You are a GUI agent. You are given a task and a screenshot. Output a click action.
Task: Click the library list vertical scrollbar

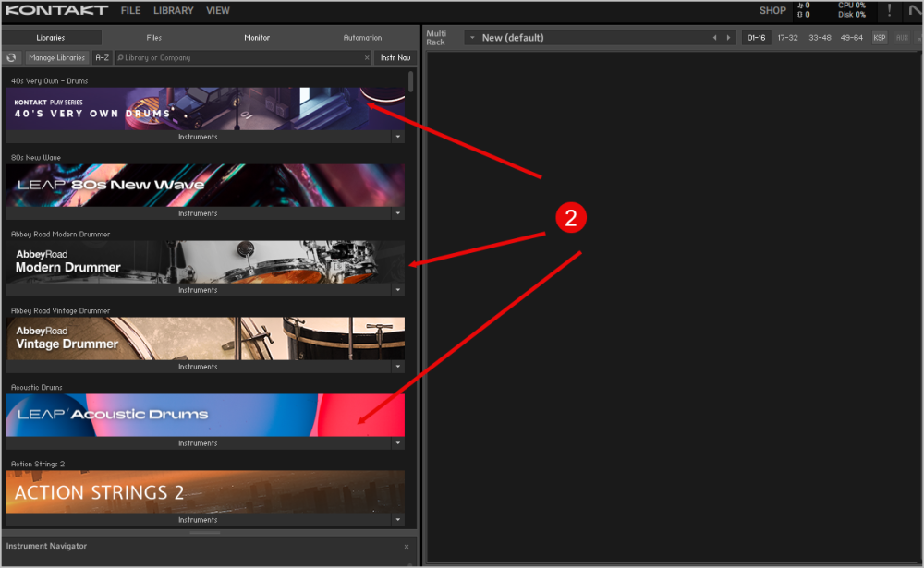tap(411, 81)
